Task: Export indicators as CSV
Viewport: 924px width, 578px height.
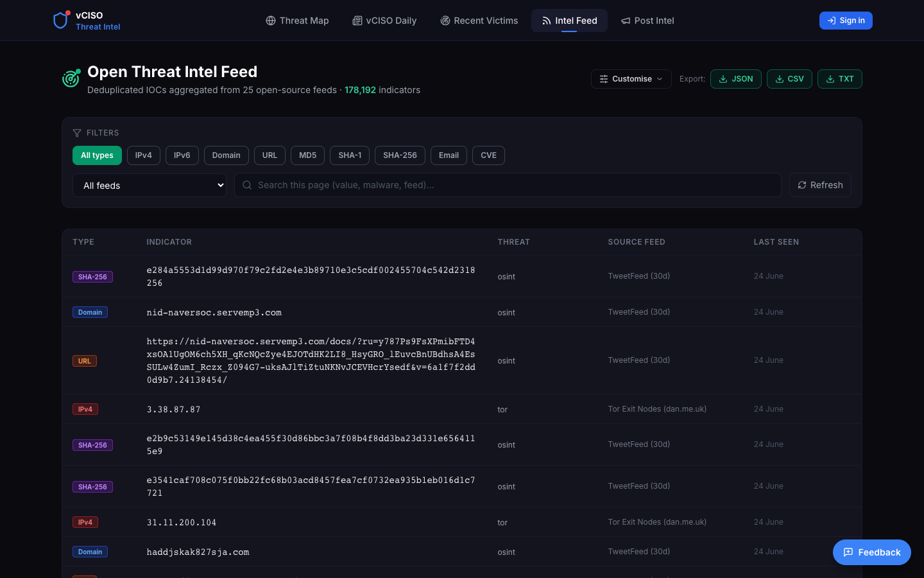Action: [x=789, y=79]
